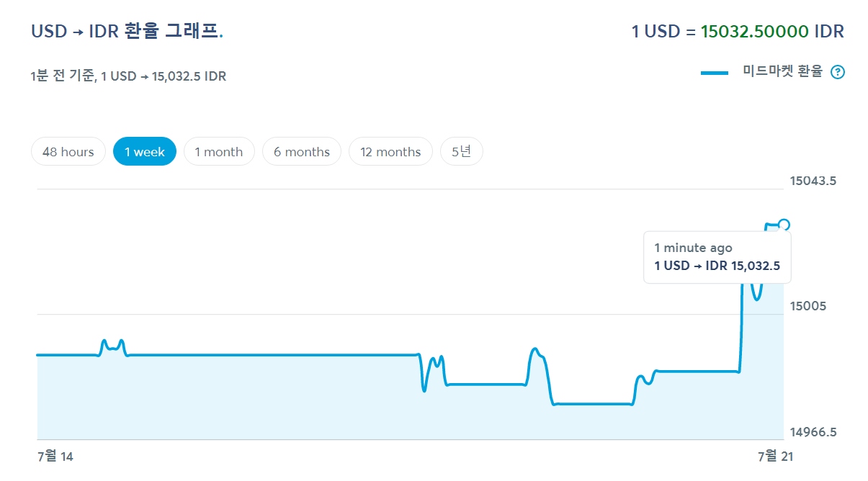Click the 미드마켓 환율 legend label
Viewport: 868px width, 481px height.
pyautogui.click(x=782, y=72)
